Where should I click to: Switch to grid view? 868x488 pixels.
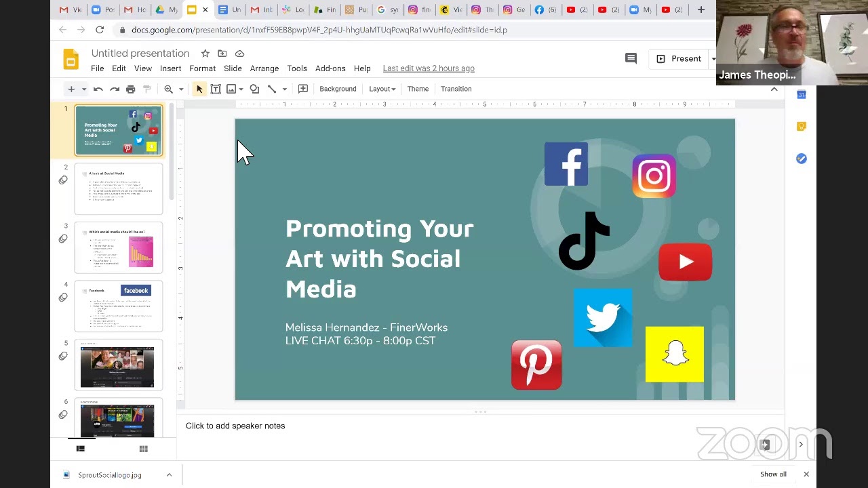[x=144, y=449]
